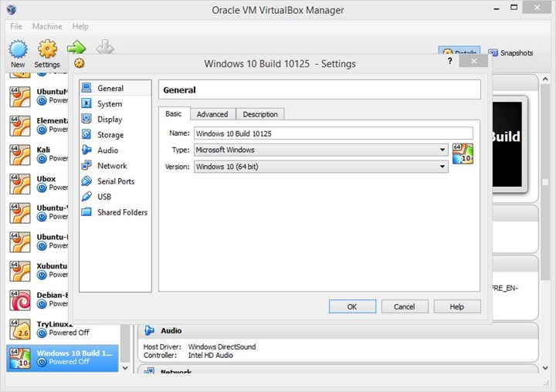Click the Settings gear toolbar icon
The image size is (556, 392).
47,49
